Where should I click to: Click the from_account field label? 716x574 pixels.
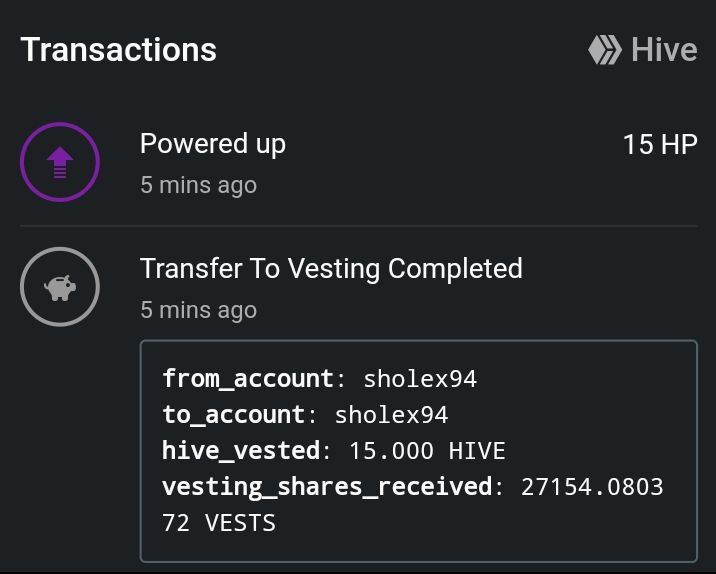coord(249,379)
